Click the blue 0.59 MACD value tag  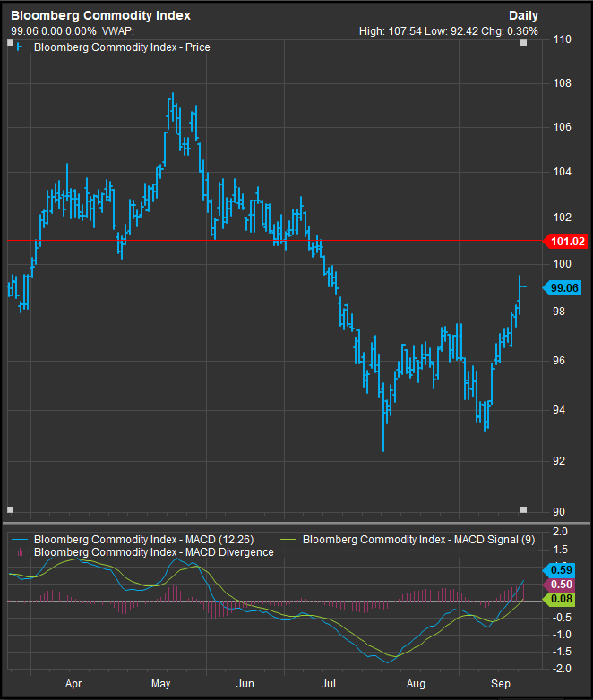pyautogui.click(x=559, y=570)
